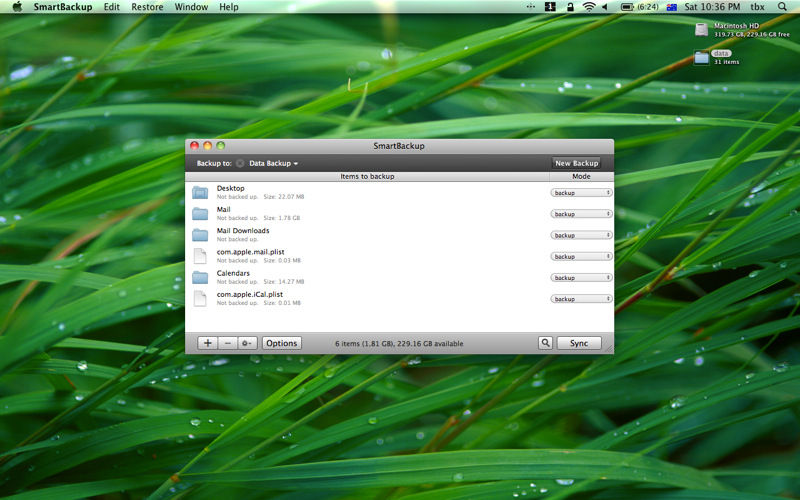Click the Options button
The width and height of the screenshot is (800, 500).
pyautogui.click(x=282, y=343)
